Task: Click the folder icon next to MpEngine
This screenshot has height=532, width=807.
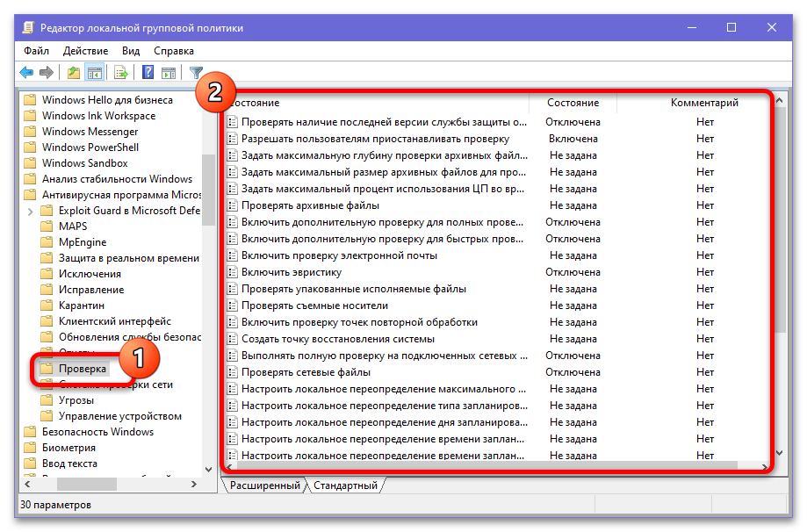Action: pos(47,242)
